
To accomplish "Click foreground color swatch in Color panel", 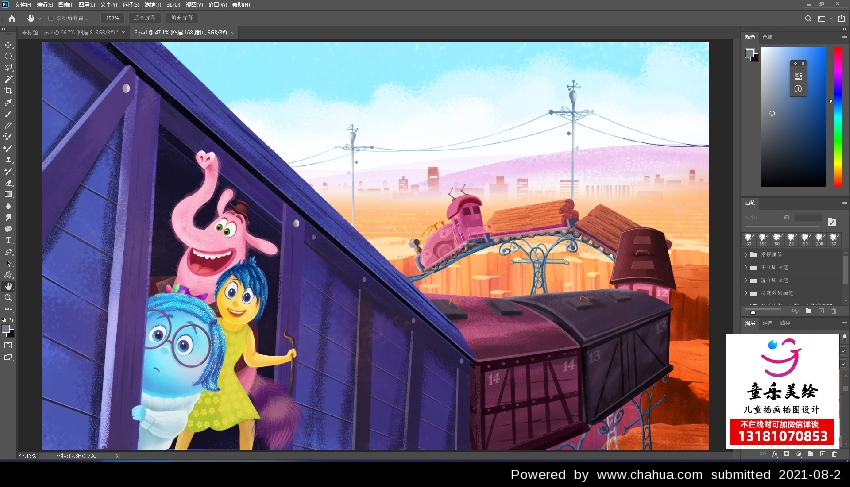I will tap(749, 53).
